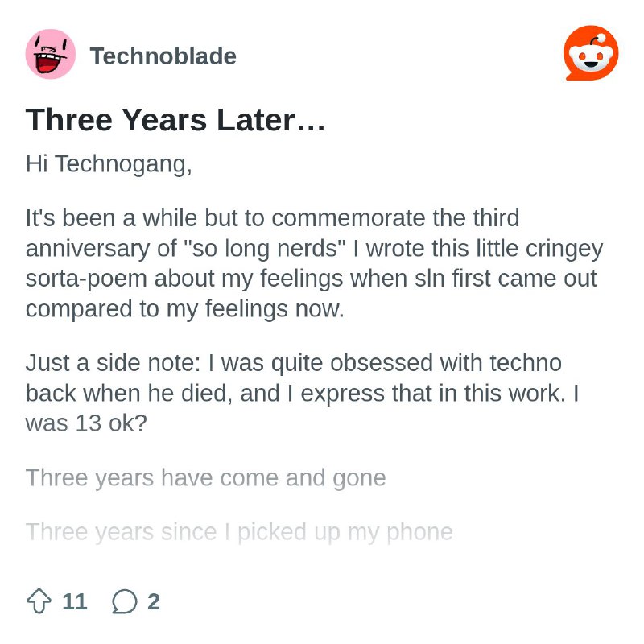Click the text compared to my feelings now.
The width and height of the screenshot is (644, 644).
coord(185,309)
